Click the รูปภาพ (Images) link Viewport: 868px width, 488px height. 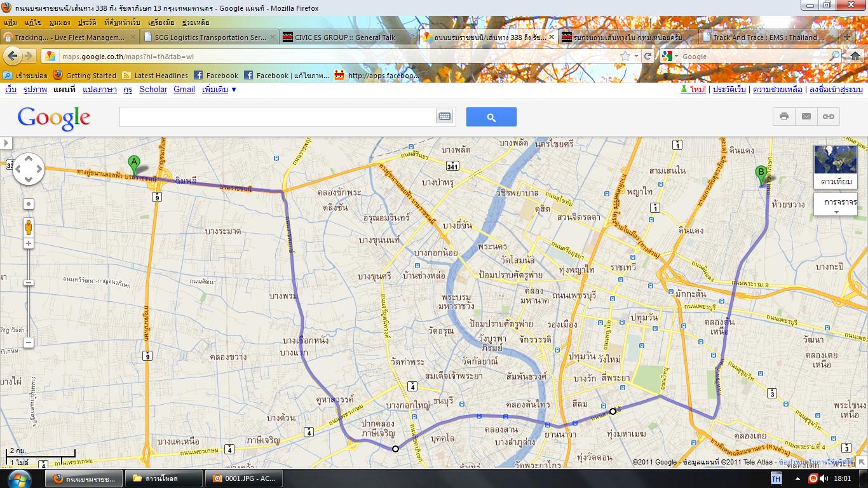click(x=35, y=90)
